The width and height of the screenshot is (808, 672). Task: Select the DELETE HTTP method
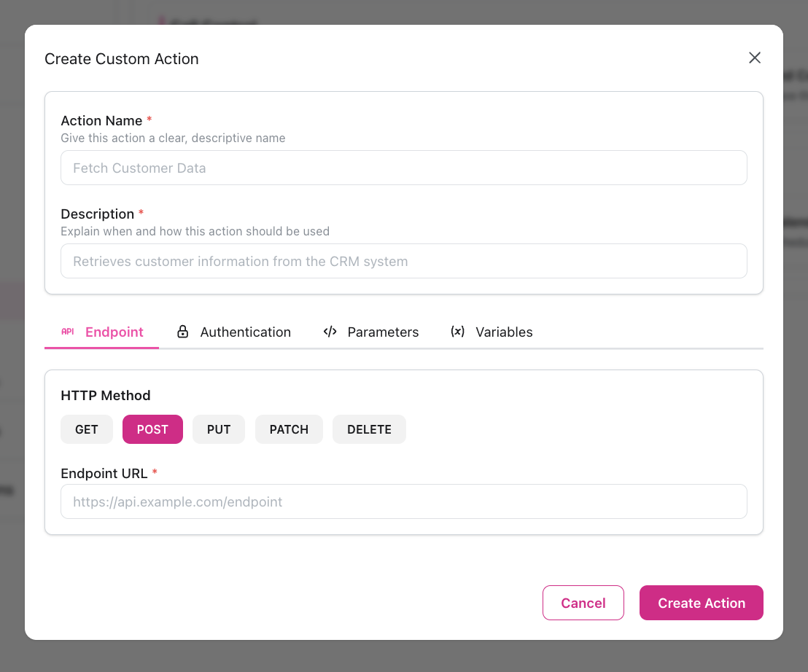369,429
